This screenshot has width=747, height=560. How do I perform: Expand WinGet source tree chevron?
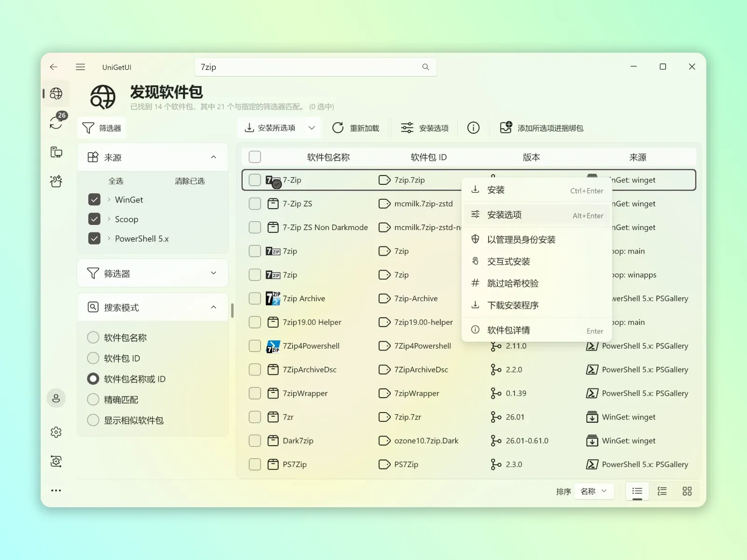click(x=109, y=199)
